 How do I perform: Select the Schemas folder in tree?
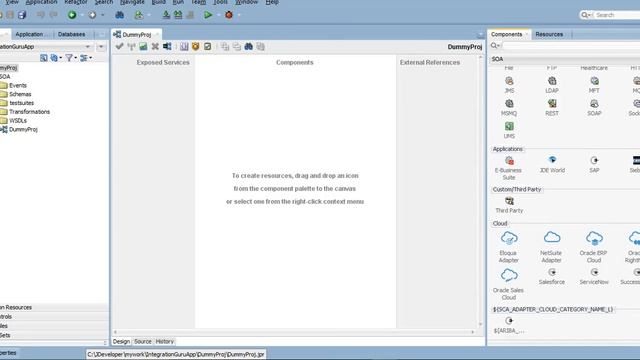(x=20, y=94)
